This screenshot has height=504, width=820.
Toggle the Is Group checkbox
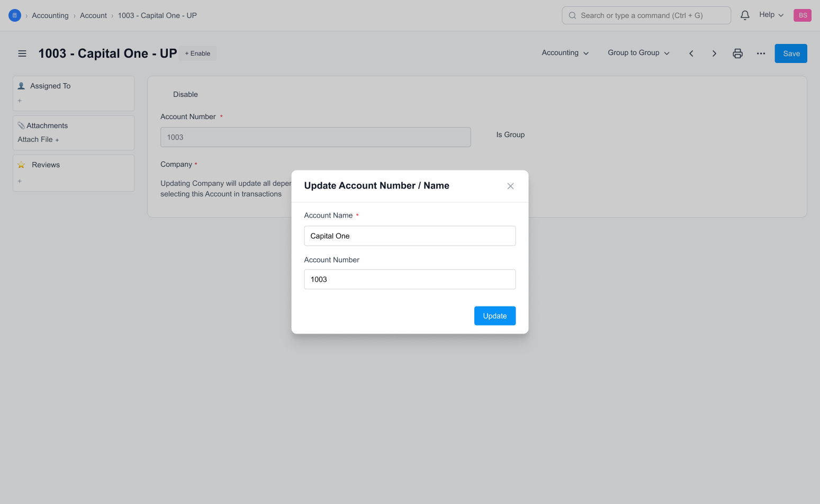(x=489, y=135)
